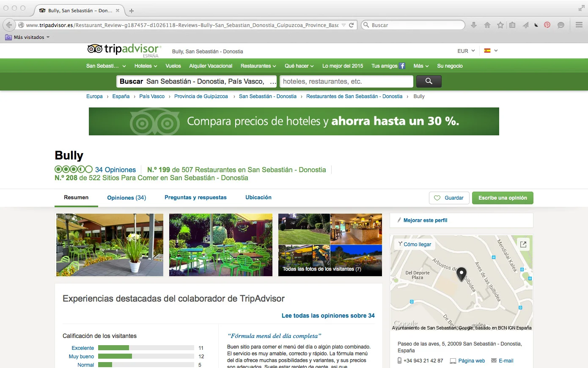Click the monitor icon for Página web

pos(453,361)
